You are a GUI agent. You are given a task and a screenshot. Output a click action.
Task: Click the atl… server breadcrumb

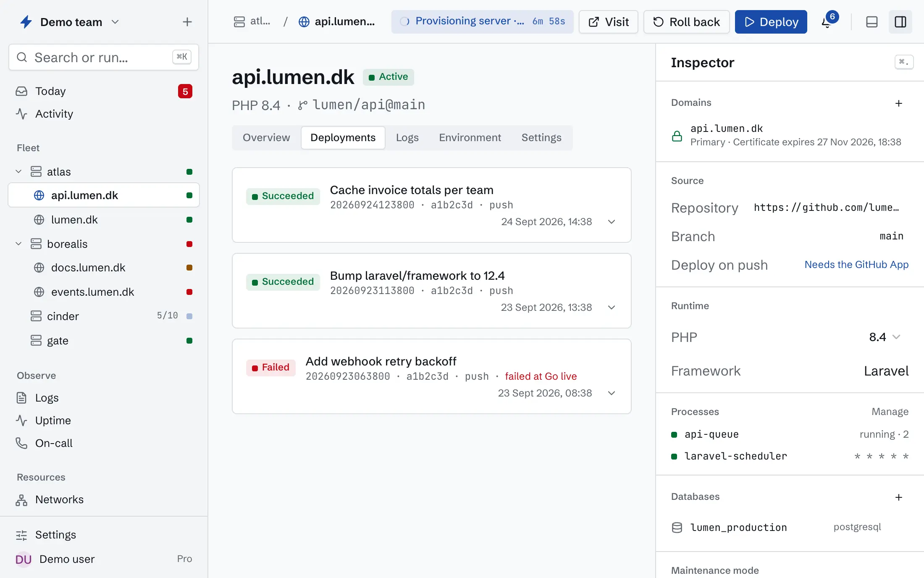[252, 21]
